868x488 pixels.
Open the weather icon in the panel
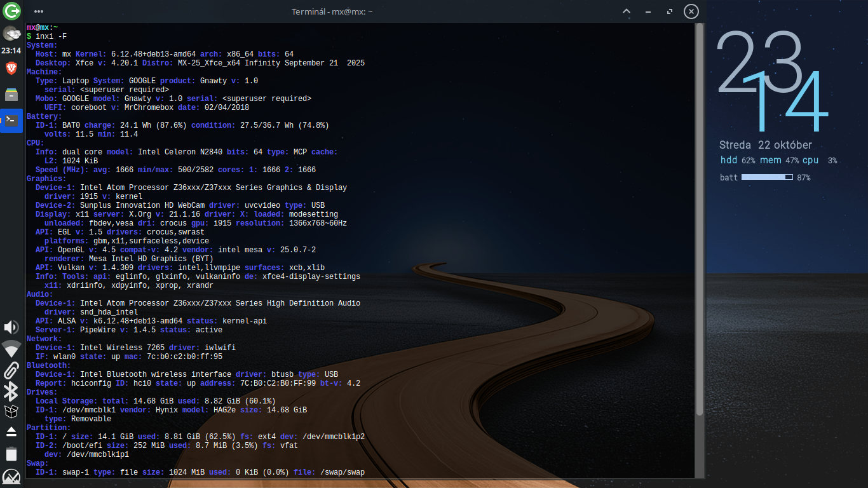11,33
